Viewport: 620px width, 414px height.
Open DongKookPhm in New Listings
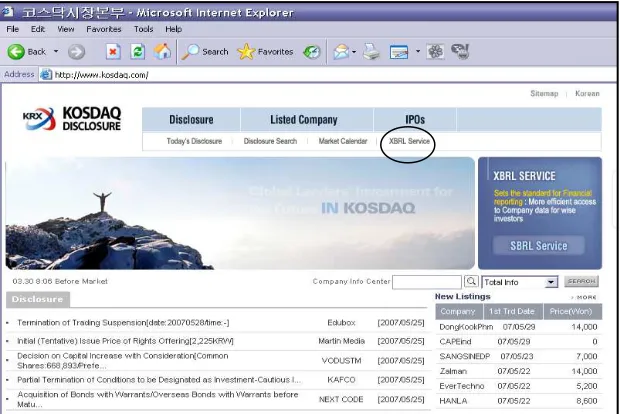coord(466,327)
